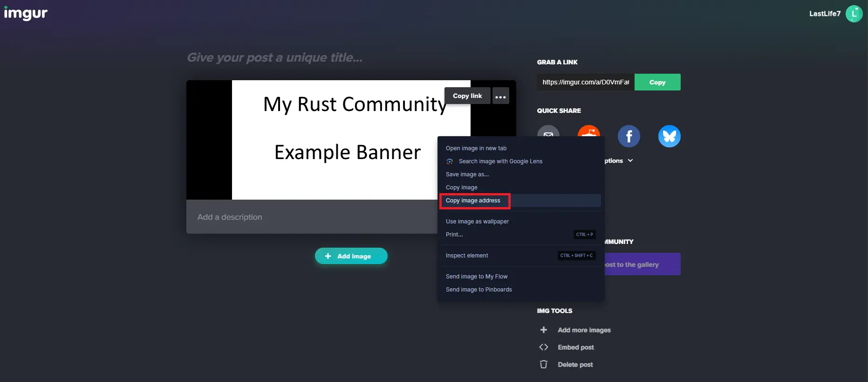The height and width of the screenshot is (382, 868).
Task: Select Copy image address from context menu
Action: pos(473,201)
